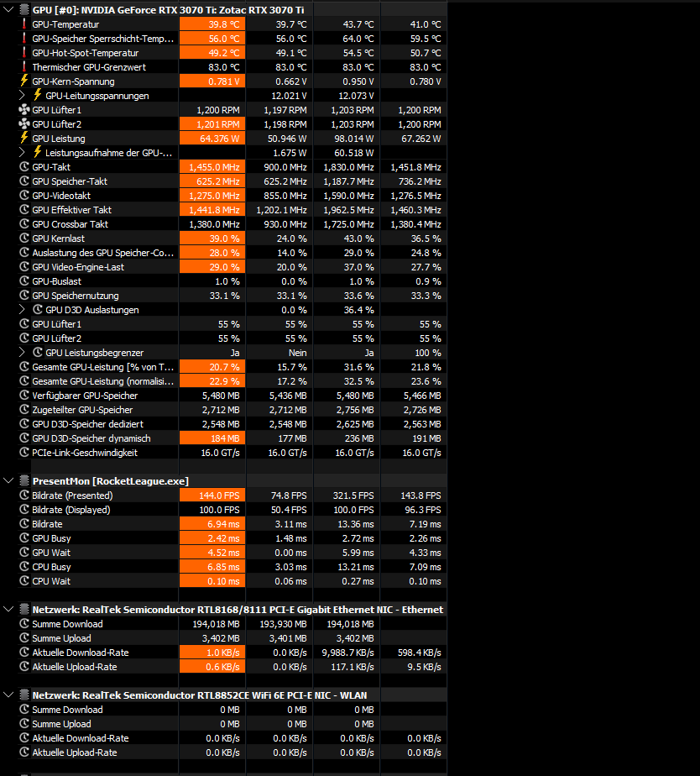The width and height of the screenshot is (700, 776).
Task: Collapse PresentMon RocketLeague.exe section
Action: pos(8,480)
